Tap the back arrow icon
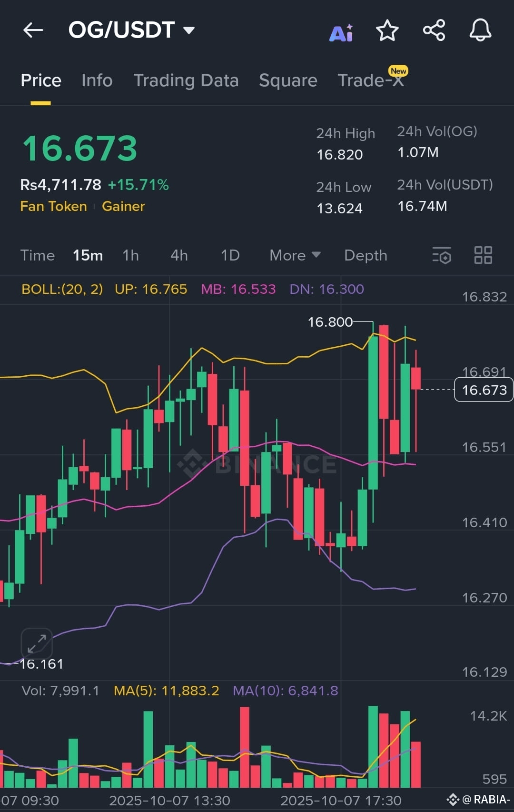Screen dimensions: 514x812 pyautogui.click(x=33, y=30)
